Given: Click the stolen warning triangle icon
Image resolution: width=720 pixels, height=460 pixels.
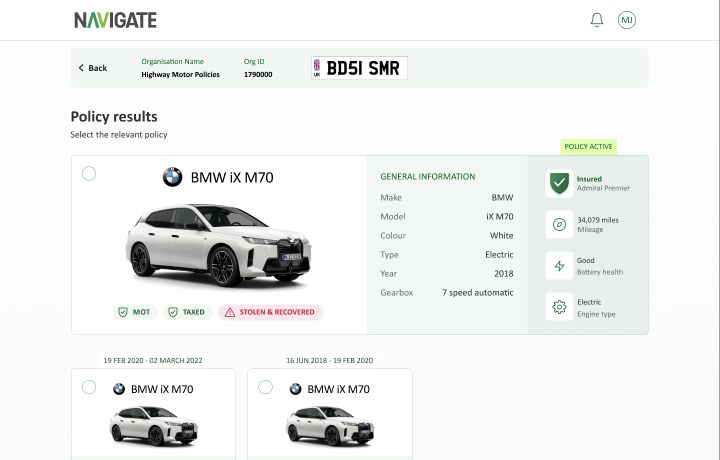Looking at the screenshot, I should pos(230,312).
